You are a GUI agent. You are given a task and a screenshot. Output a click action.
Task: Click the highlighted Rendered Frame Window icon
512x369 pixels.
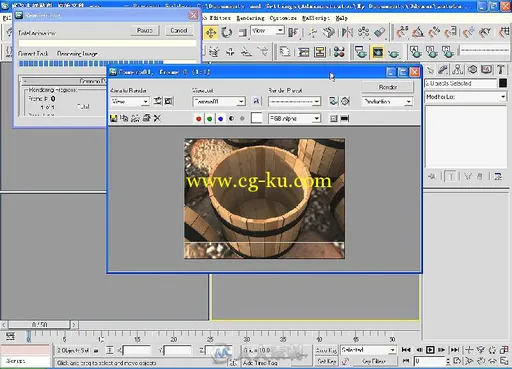pyautogui.click(x=377, y=52)
